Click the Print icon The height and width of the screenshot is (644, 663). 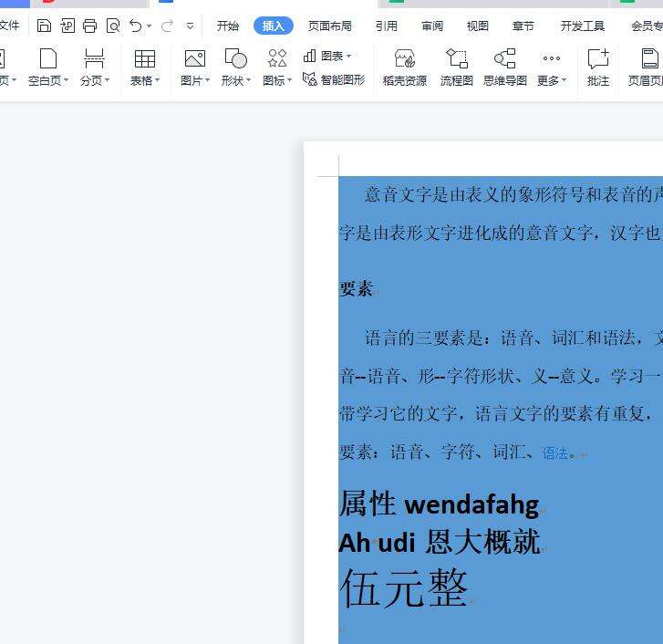[x=89, y=26]
